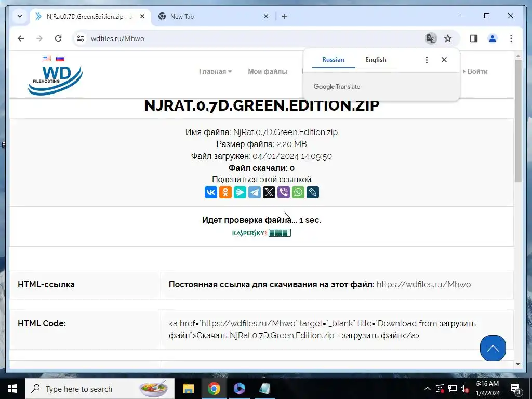Open the Chrome profile avatar menu

(493, 38)
